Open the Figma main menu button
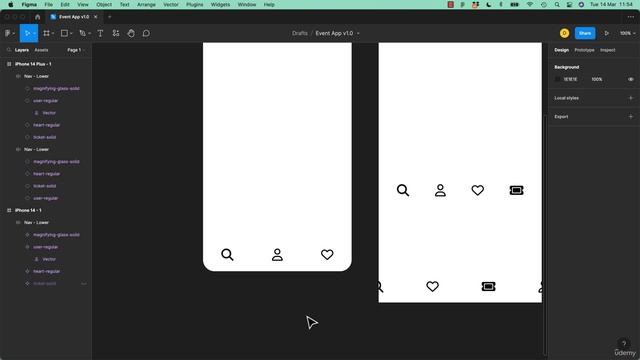The height and width of the screenshot is (360, 640). (x=9, y=33)
